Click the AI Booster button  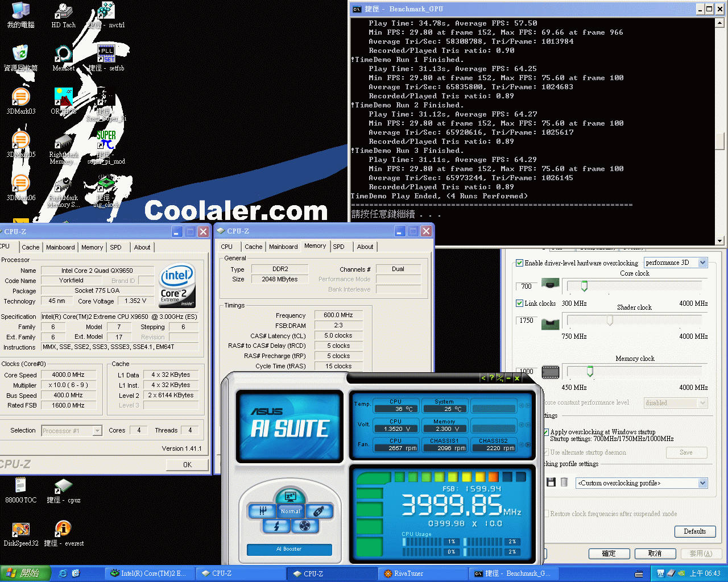pos(289,549)
